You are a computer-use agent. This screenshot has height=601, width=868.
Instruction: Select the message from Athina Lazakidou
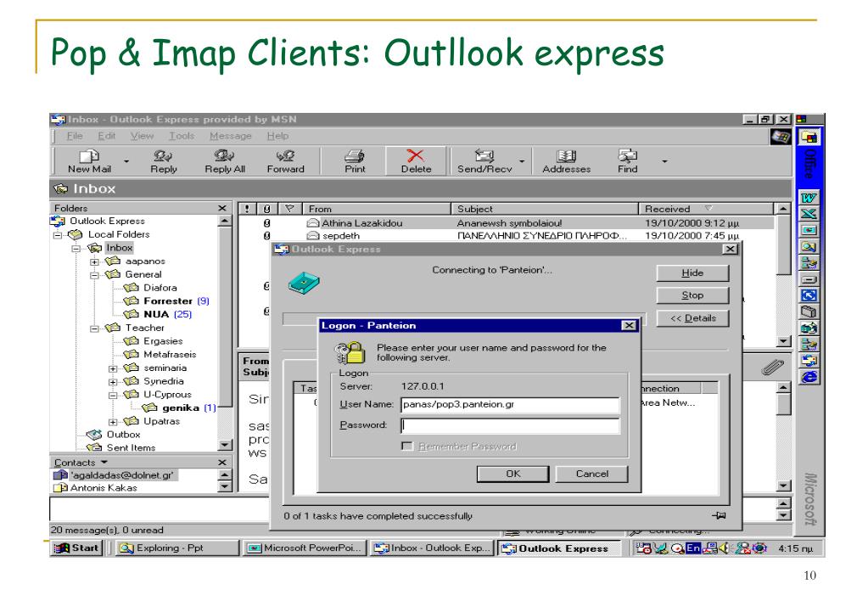[x=506, y=223]
